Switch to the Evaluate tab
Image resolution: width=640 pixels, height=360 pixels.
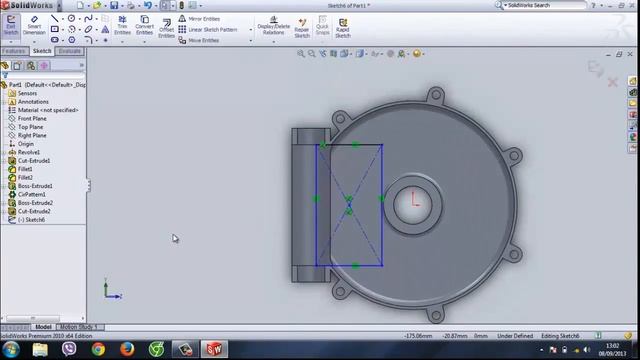click(69, 51)
